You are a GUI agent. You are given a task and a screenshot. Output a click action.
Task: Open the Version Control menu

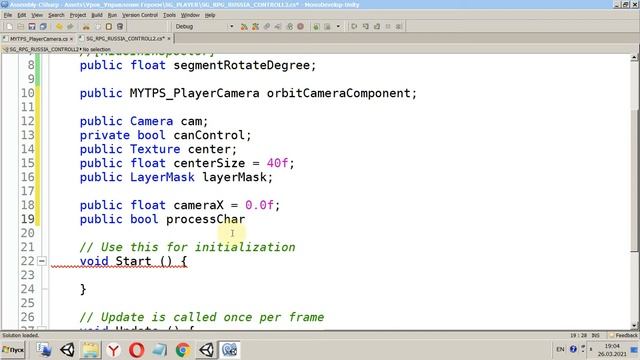[140, 15]
